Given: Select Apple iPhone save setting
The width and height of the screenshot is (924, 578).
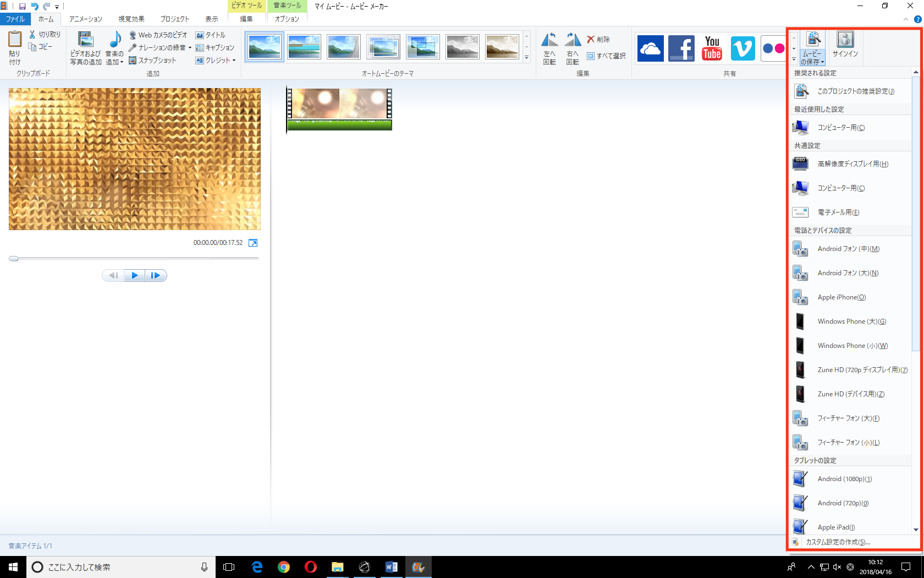Looking at the screenshot, I should (841, 297).
